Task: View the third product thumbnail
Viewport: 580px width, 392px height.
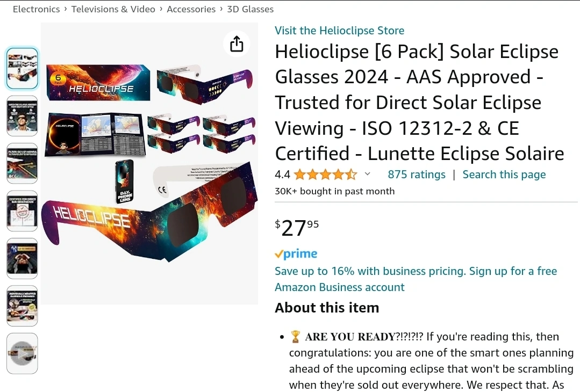Action: 22,163
